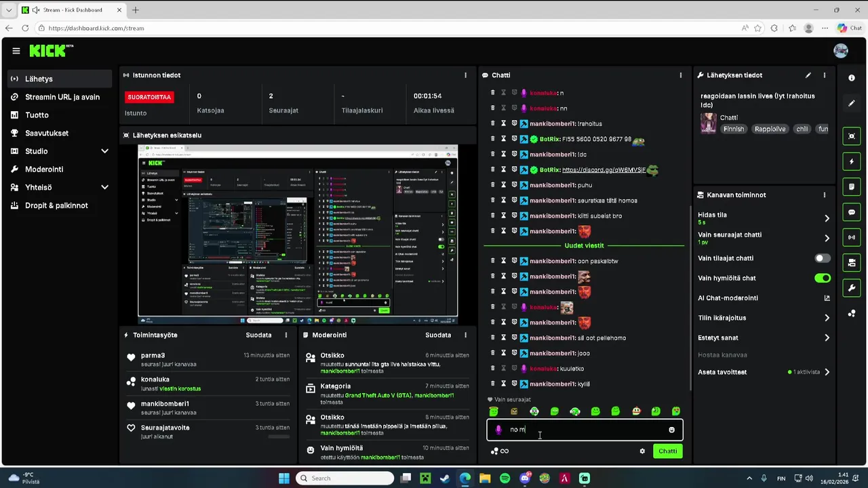Click the stream category thumbnail image

pyautogui.click(x=709, y=123)
